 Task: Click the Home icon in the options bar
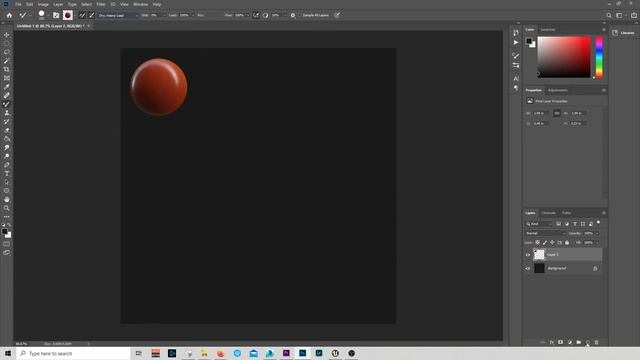click(x=9, y=15)
